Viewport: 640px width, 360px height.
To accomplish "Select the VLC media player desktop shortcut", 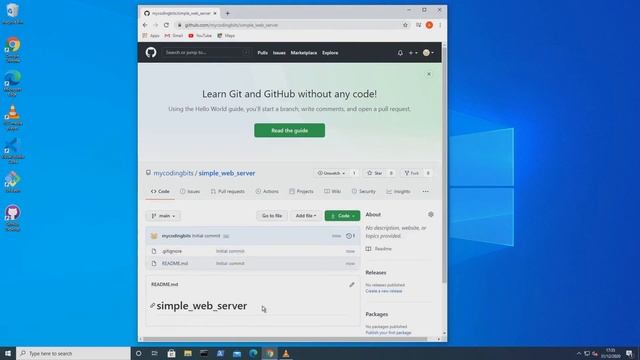I will (13, 118).
